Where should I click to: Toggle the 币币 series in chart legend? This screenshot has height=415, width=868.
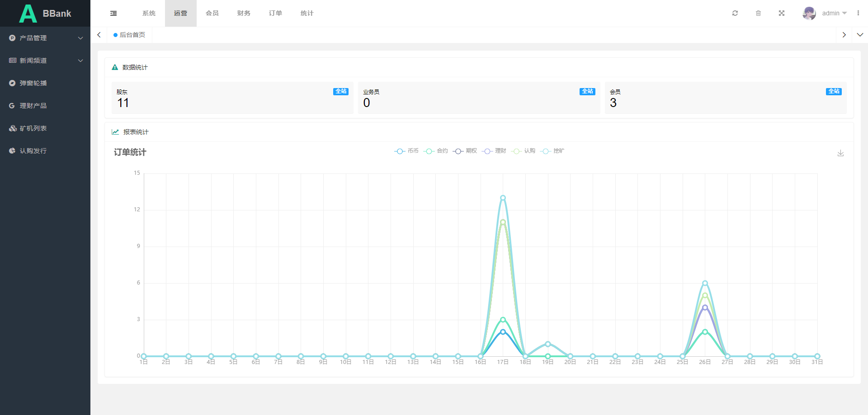406,151
